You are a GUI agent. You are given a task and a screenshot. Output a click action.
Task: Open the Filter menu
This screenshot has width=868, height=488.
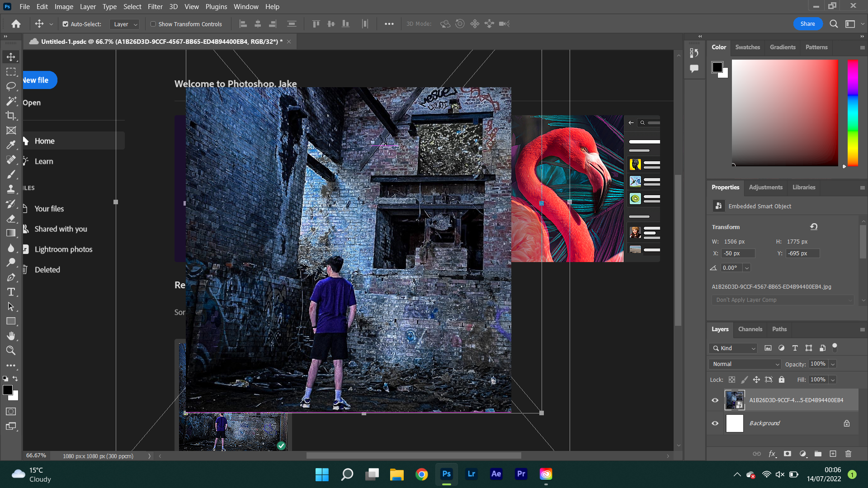(155, 6)
